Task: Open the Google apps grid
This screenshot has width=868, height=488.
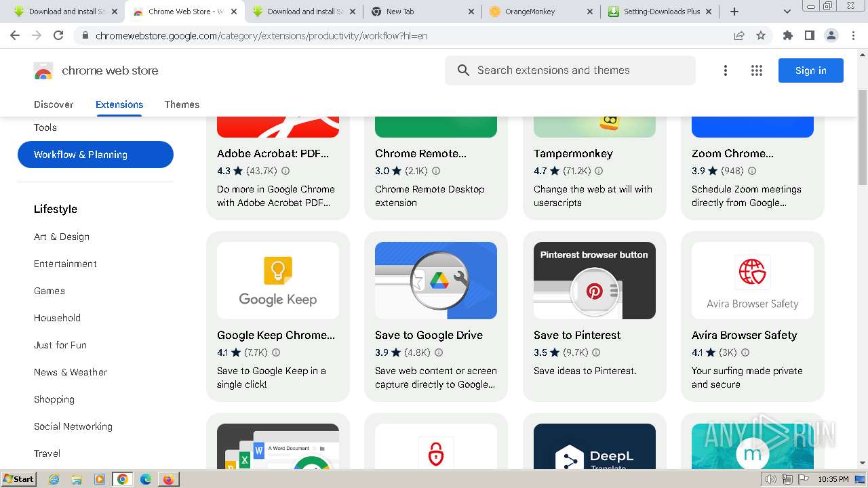Action: pos(757,70)
